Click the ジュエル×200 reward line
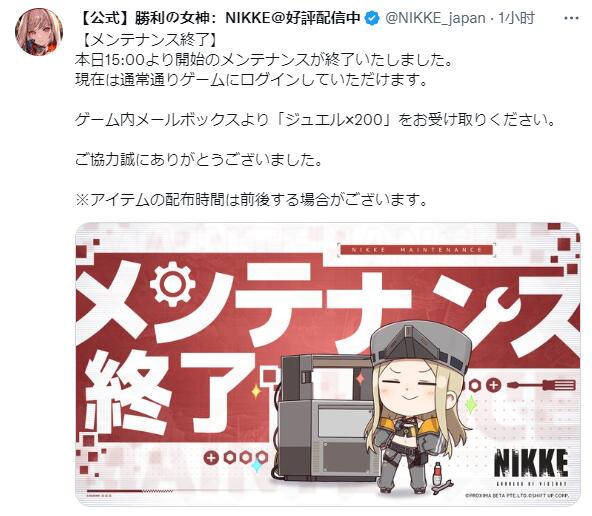 coord(316,120)
